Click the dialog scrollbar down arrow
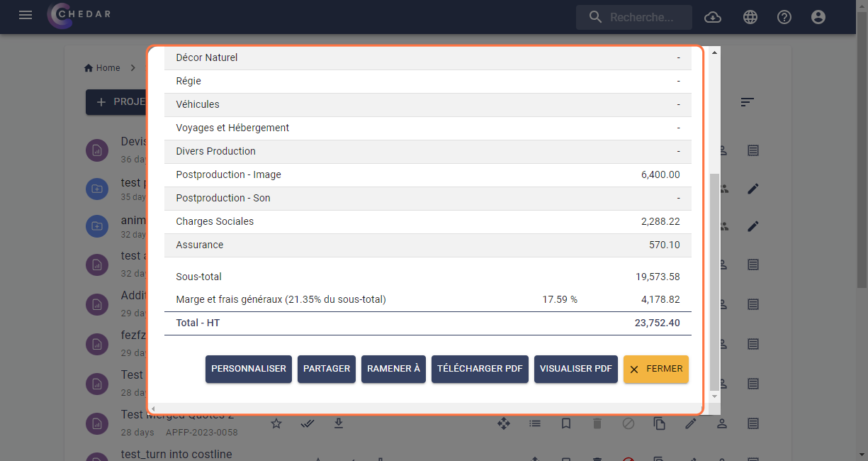 tap(714, 397)
